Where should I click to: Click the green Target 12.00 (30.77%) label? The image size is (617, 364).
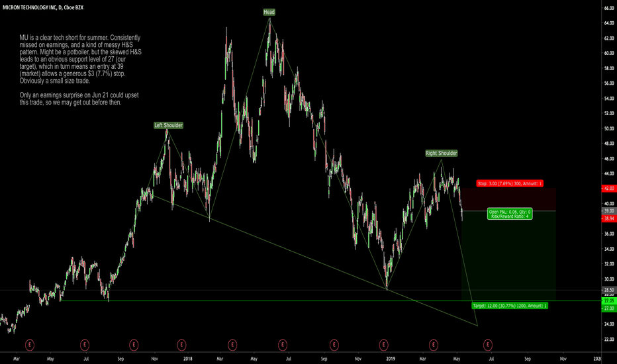[510, 306]
